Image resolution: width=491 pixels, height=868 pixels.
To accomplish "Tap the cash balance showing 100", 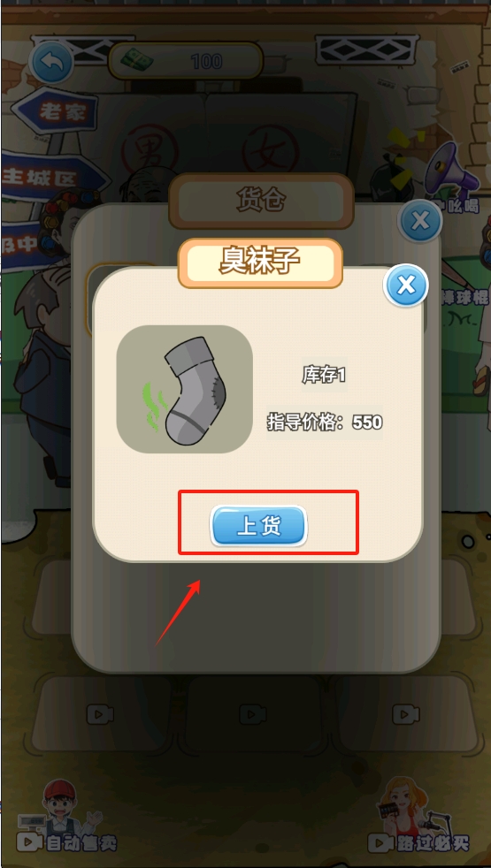I will click(185, 61).
